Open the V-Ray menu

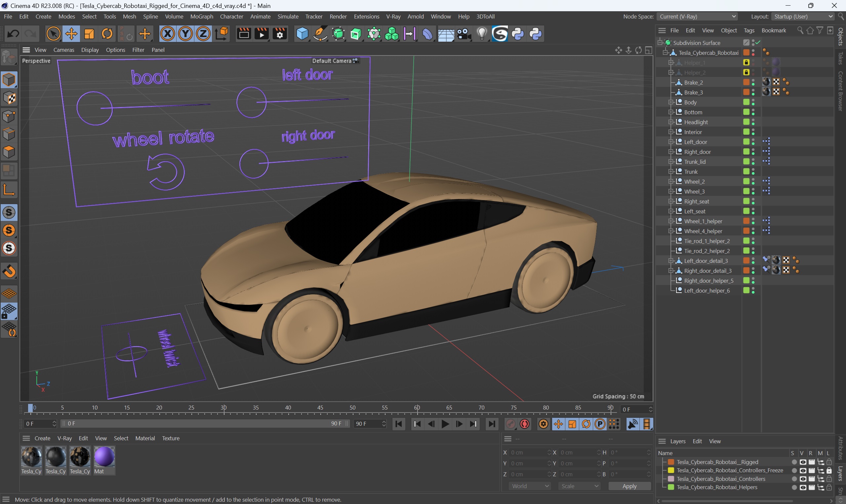pyautogui.click(x=393, y=16)
